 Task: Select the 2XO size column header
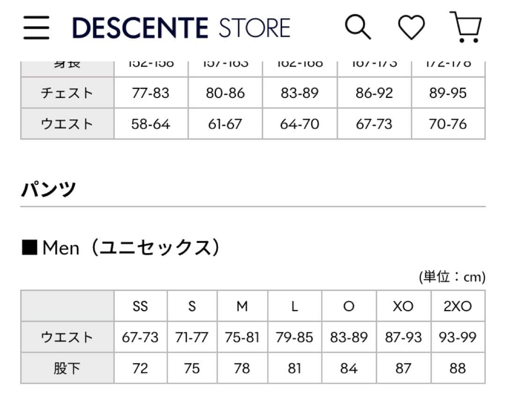tap(458, 306)
